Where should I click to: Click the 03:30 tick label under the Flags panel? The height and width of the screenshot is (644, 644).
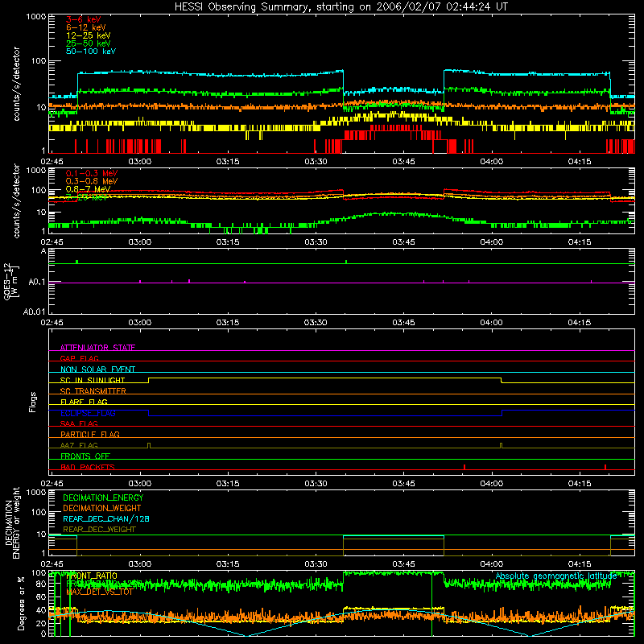click(316, 484)
